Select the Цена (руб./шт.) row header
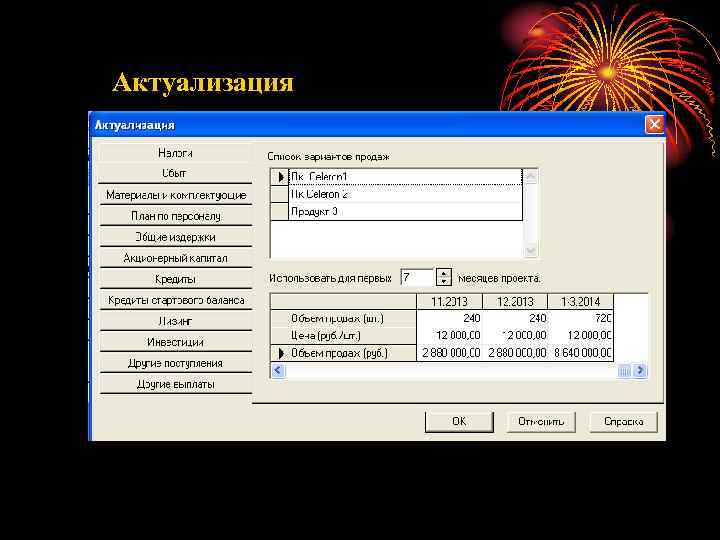 coord(343,336)
